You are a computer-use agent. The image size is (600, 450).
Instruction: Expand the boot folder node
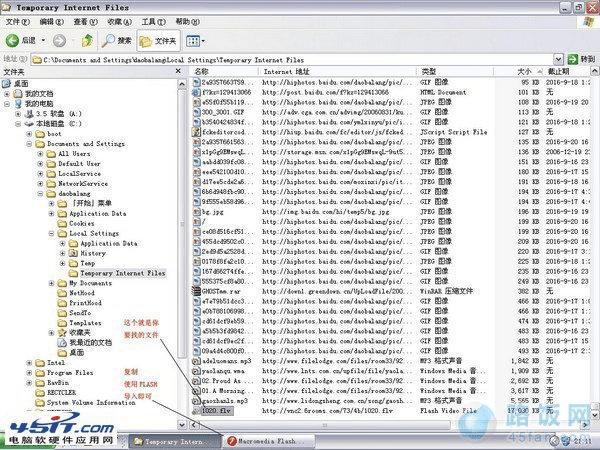[x=29, y=134]
